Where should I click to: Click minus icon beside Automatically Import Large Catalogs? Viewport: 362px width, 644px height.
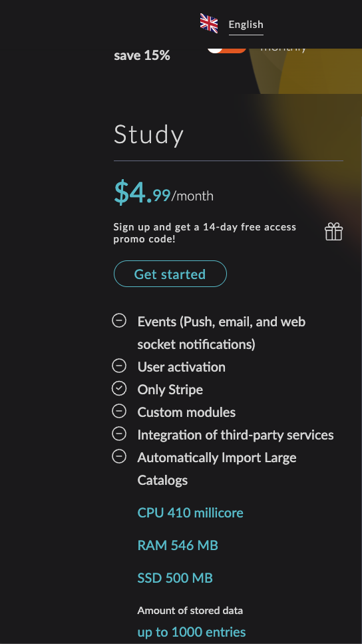(119, 456)
